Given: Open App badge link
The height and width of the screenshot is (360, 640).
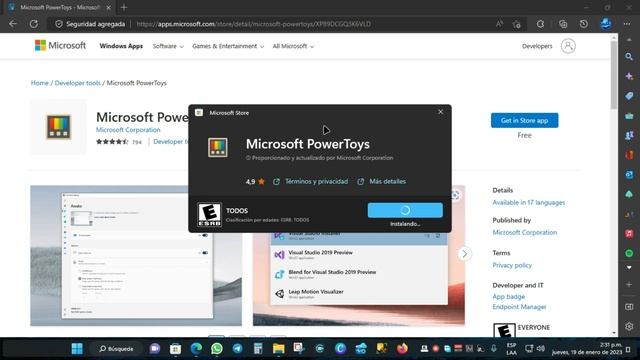Looking at the screenshot, I should coord(509,297).
